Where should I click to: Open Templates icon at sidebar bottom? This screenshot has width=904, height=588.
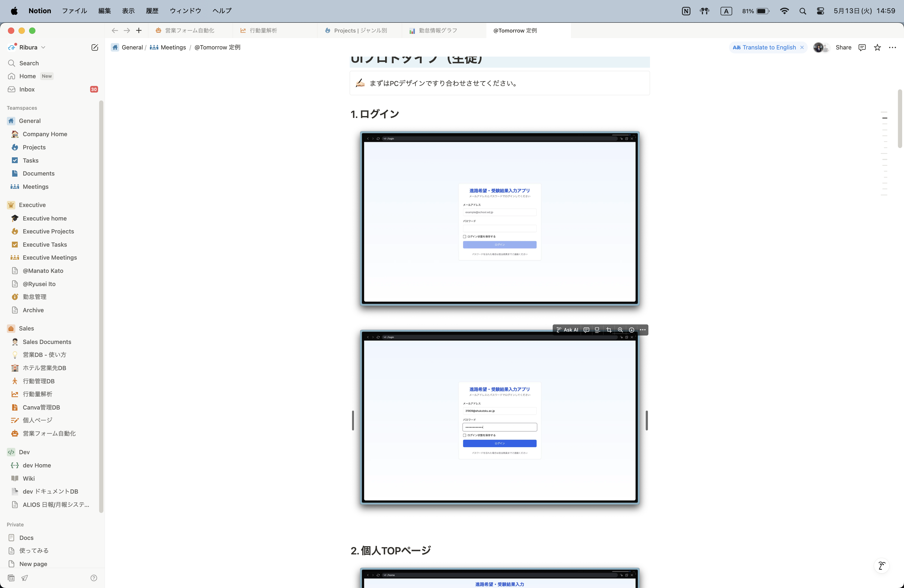coord(11,578)
